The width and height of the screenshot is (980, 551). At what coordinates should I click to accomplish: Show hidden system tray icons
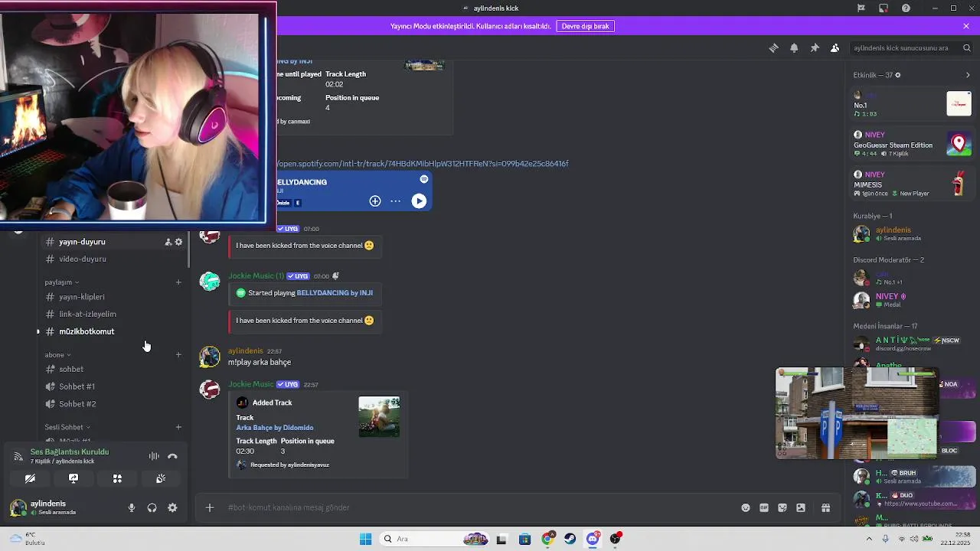click(x=870, y=539)
